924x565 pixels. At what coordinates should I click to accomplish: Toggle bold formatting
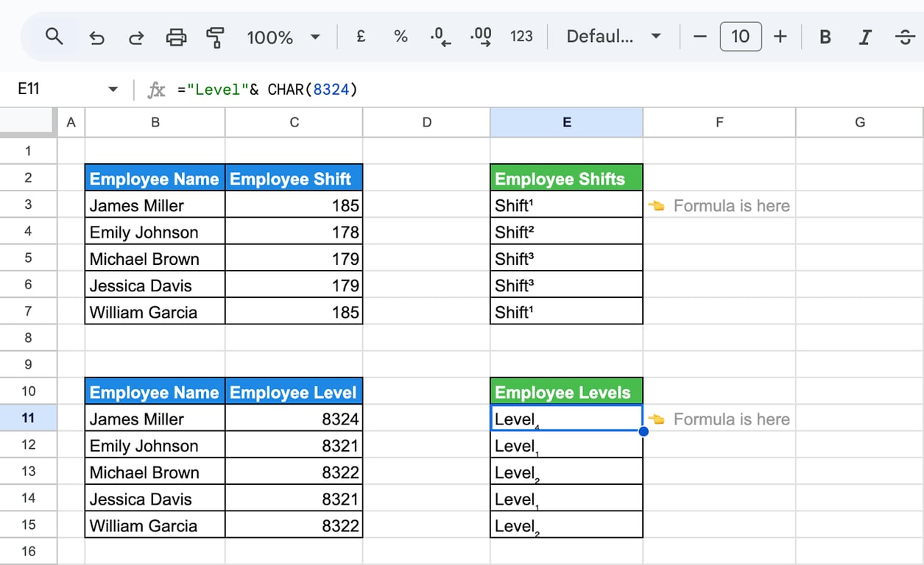825,37
